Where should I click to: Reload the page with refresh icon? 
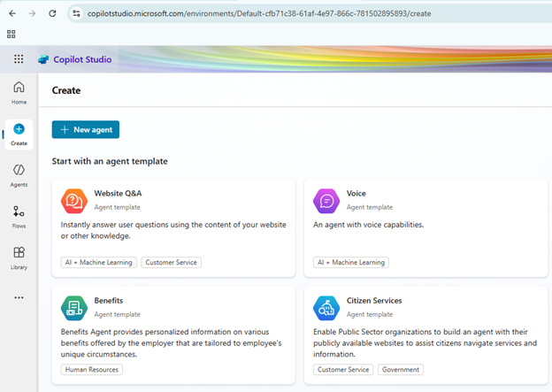[52, 14]
